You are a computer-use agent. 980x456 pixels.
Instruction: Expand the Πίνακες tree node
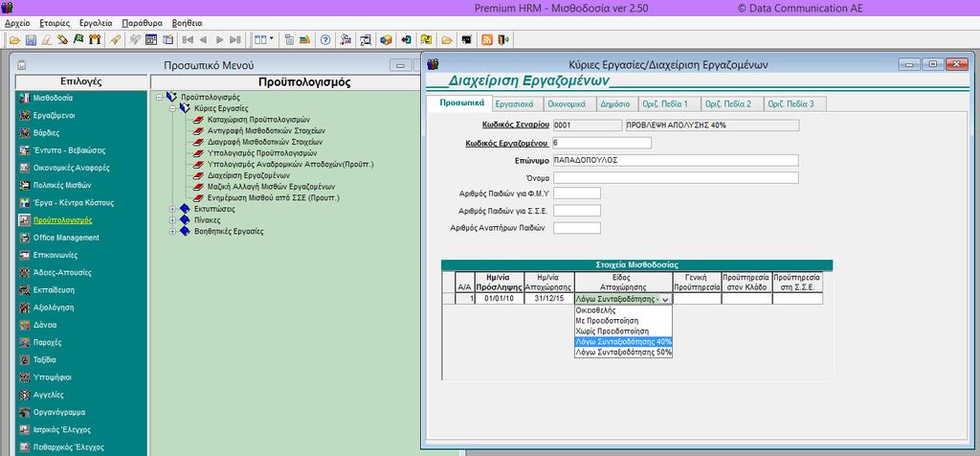pos(172,220)
